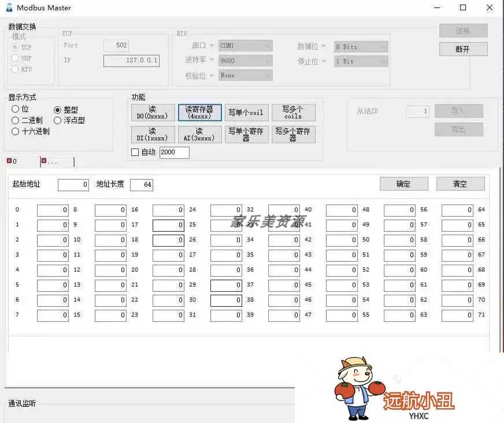Open the 串口 COM1 dropdown
504x423 pixels.
click(x=245, y=46)
